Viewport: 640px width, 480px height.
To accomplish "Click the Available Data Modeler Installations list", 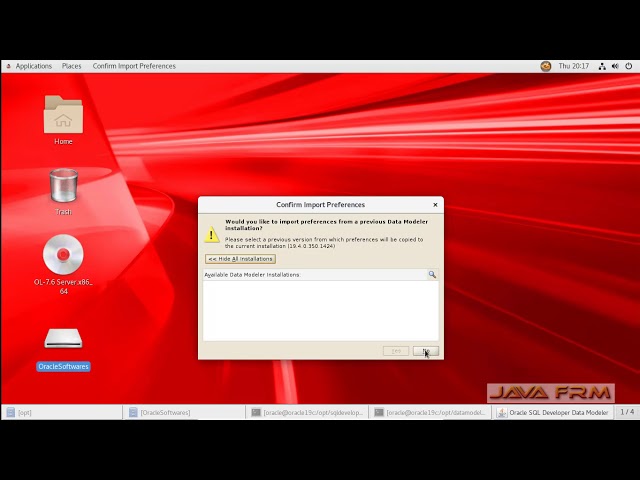I will pyautogui.click(x=321, y=311).
